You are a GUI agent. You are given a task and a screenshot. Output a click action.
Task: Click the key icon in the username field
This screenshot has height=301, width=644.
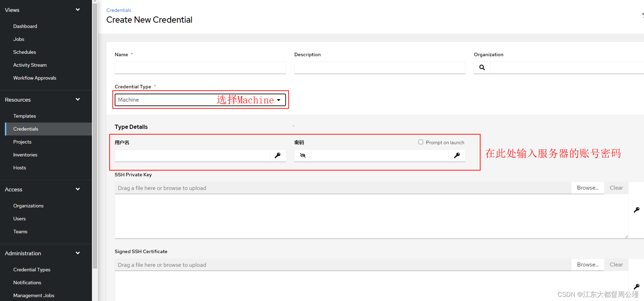278,155
